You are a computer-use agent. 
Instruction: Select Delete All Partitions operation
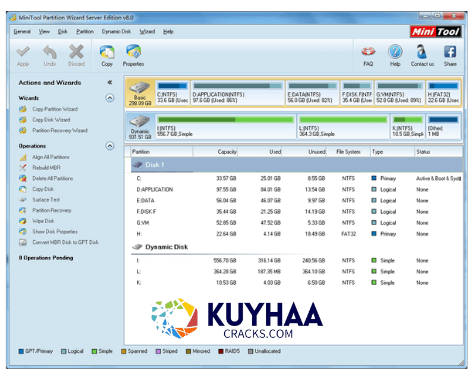(52, 178)
